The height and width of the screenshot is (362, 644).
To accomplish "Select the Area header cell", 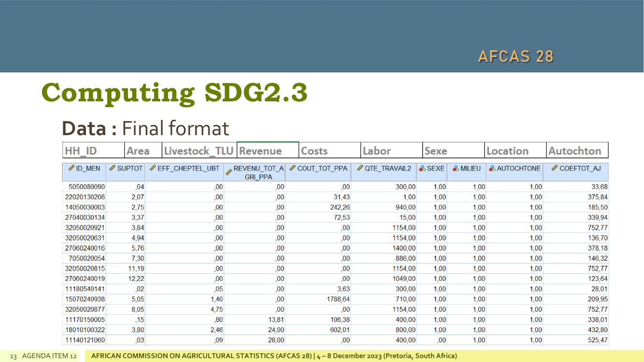I will click(143, 150).
